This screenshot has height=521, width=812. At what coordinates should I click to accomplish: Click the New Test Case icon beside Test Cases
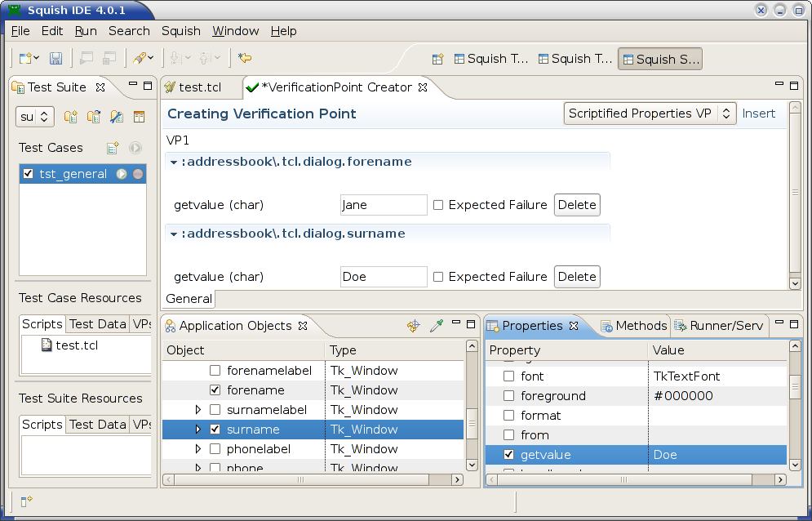[113, 148]
